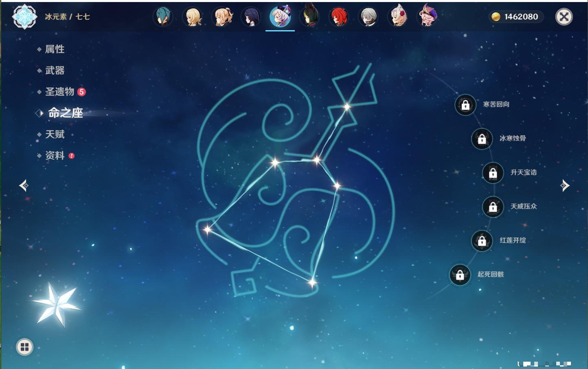The image size is (588, 369).
Task: Click the lock icon for 冰寒蚀骨
Action: click(482, 139)
